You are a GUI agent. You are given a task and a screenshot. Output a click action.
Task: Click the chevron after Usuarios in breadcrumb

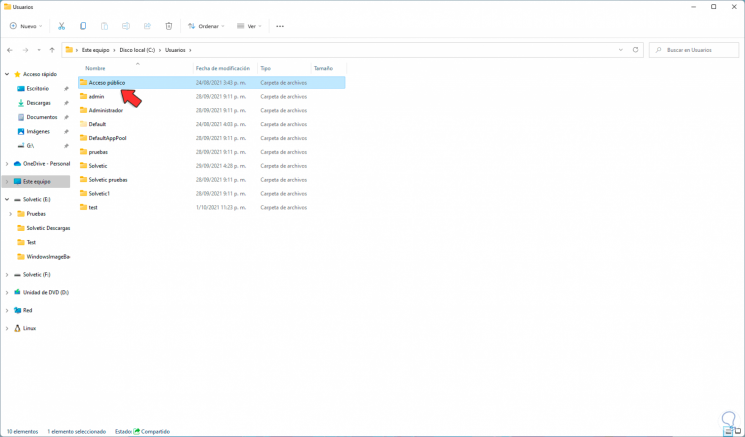[191, 50]
